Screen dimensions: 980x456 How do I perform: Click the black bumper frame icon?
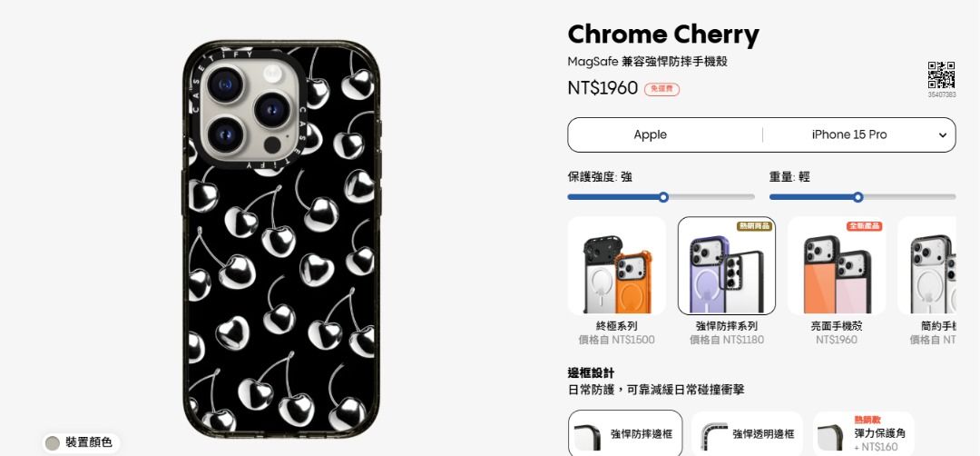(x=587, y=436)
